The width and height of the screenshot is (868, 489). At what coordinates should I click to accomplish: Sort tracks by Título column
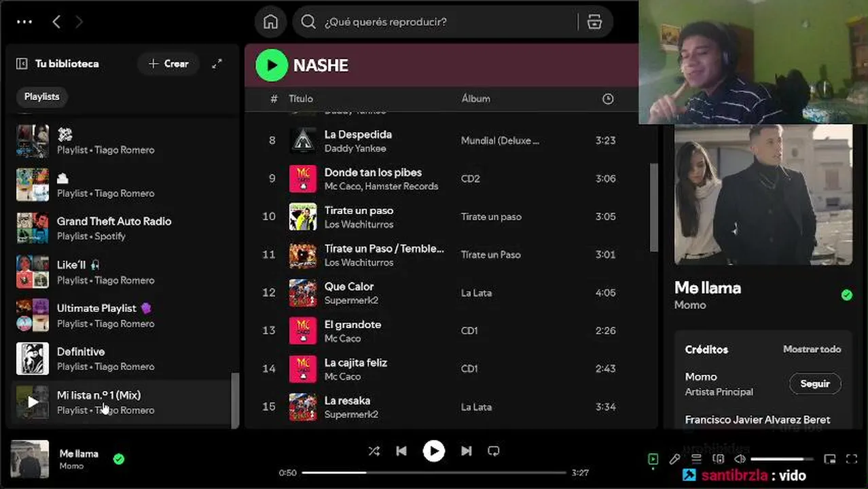[x=301, y=98]
